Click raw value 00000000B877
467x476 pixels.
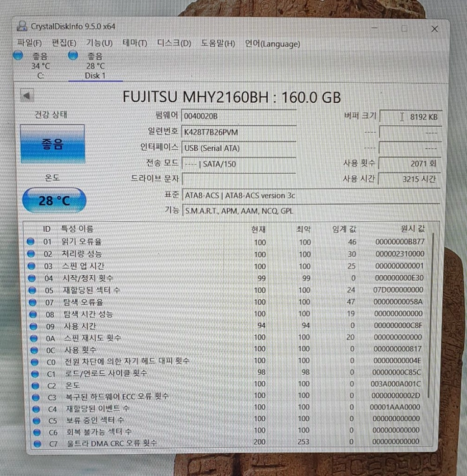[x=400, y=242]
